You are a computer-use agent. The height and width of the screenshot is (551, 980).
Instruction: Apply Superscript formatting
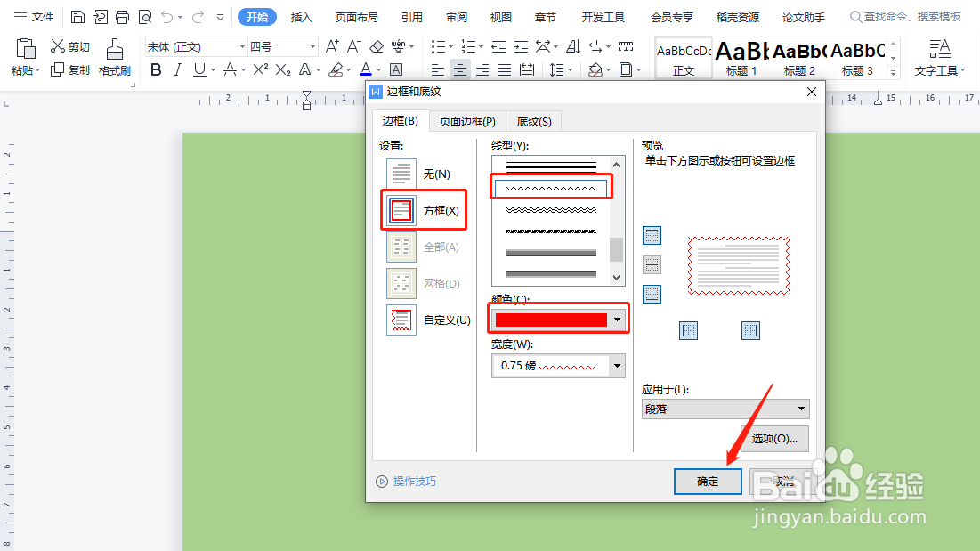coord(261,70)
